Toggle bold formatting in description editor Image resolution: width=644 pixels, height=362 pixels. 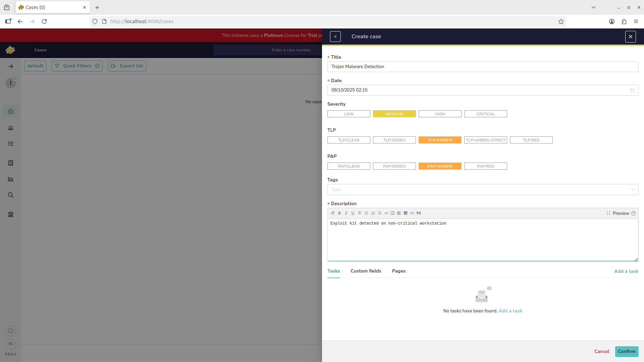pos(339,213)
